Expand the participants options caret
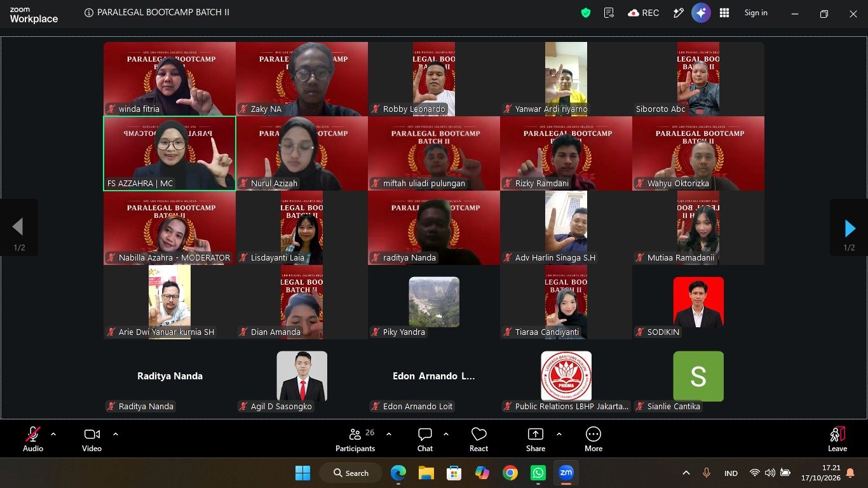This screenshot has height=488, width=868. tap(389, 435)
